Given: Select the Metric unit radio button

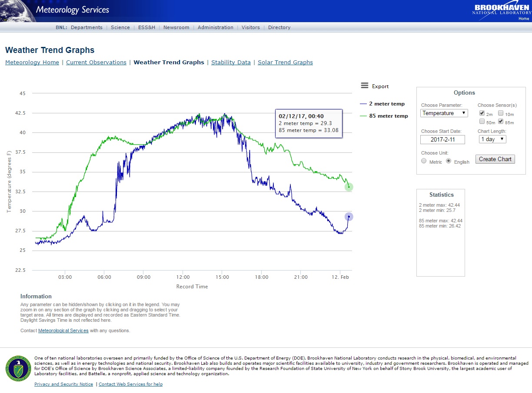Looking at the screenshot, I should pos(424,161).
